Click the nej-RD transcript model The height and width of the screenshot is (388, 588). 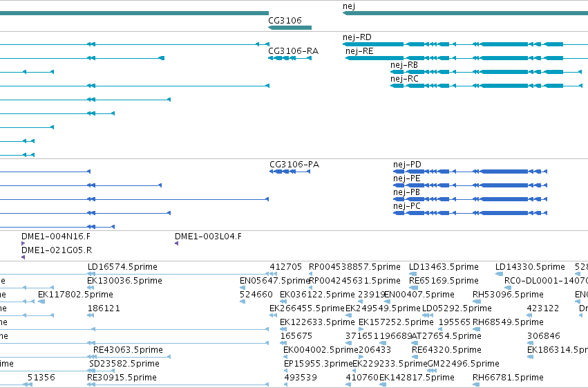pos(466,44)
